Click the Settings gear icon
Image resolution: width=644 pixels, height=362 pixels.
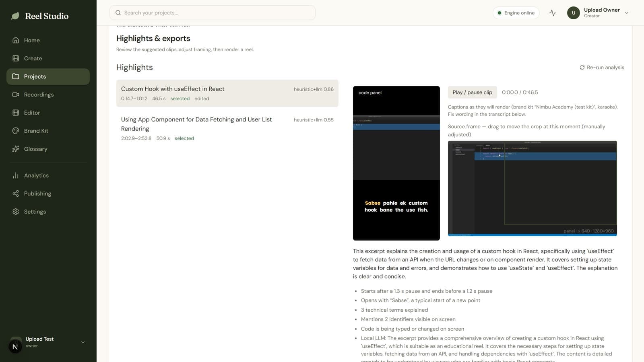point(16,212)
